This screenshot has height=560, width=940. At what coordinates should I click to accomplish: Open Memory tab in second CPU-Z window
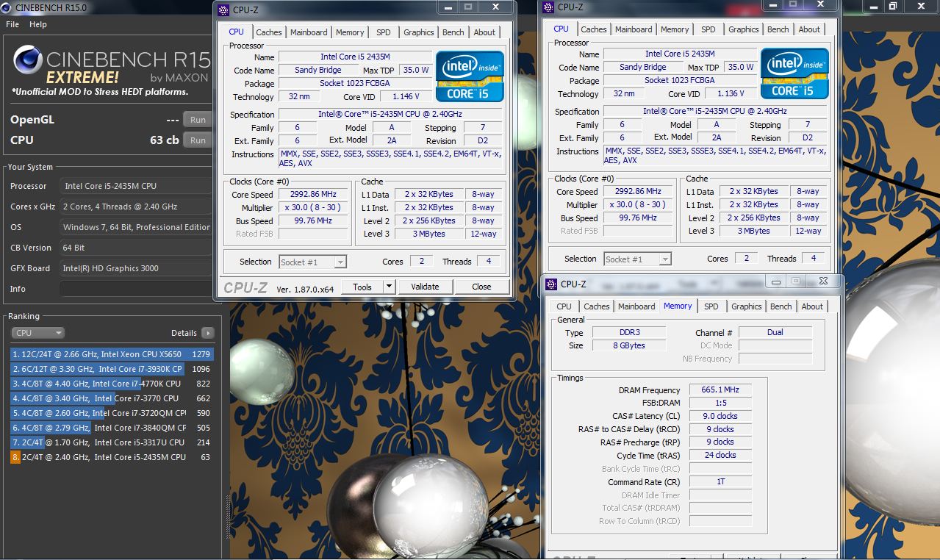click(675, 29)
